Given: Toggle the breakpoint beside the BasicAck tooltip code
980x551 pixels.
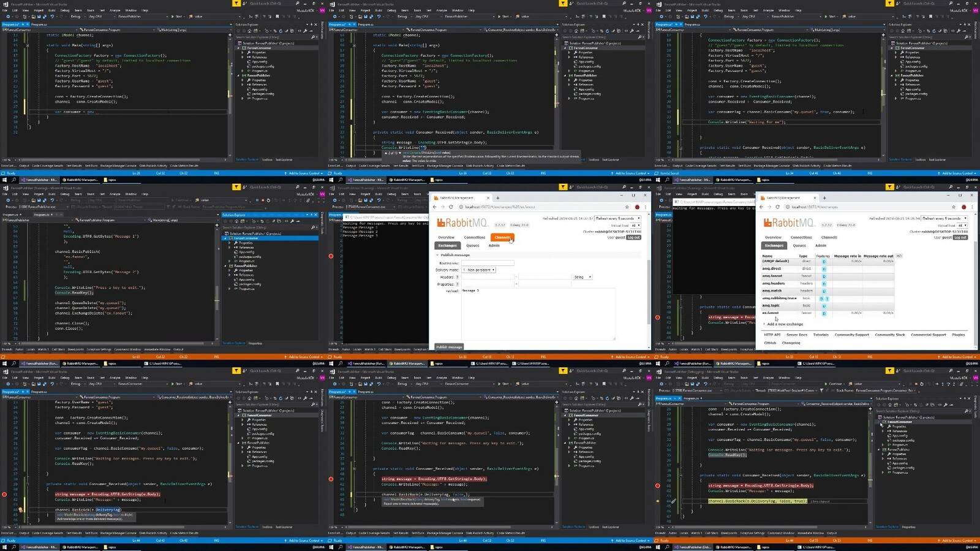Looking at the screenshot, I should click(x=4, y=494).
